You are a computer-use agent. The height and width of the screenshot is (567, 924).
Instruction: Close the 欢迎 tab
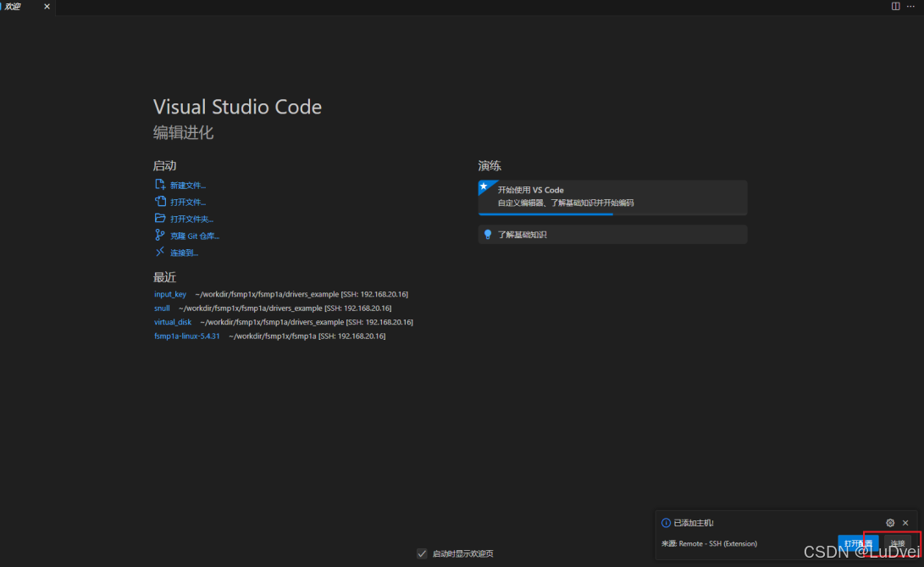(47, 7)
